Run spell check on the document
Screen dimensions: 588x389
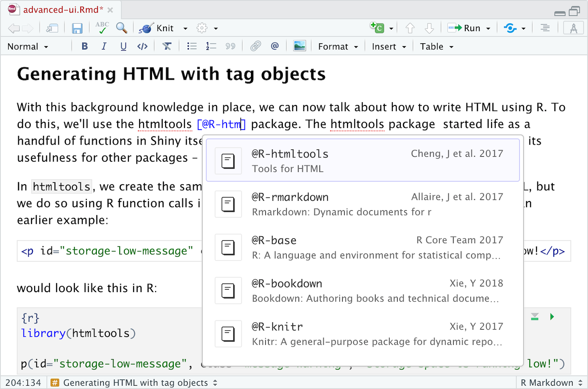(102, 28)
